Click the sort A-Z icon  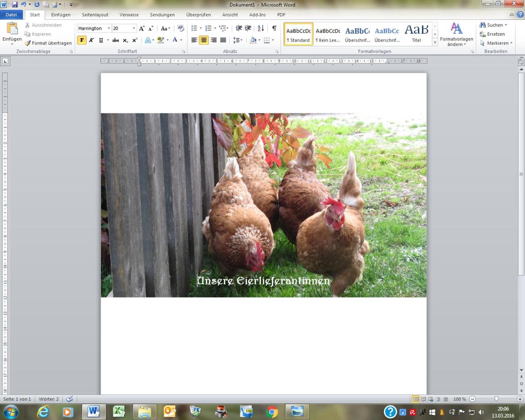click(260, 28)
